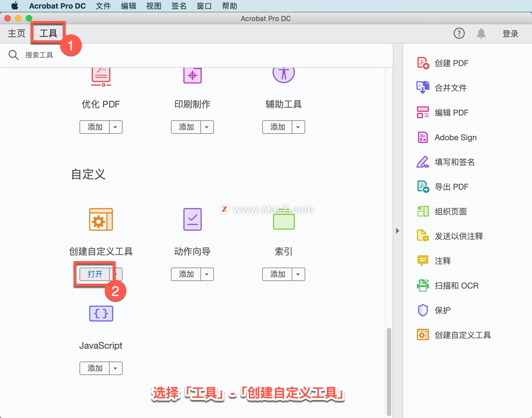Click 添加 under 印刷制作
This screenshot has width=532, height=418.
pos(186,127)
